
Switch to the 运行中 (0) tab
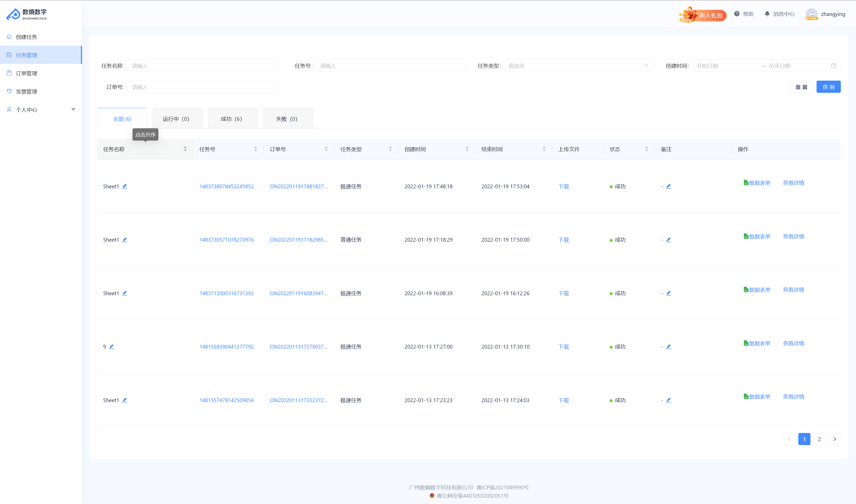(177, 119)
